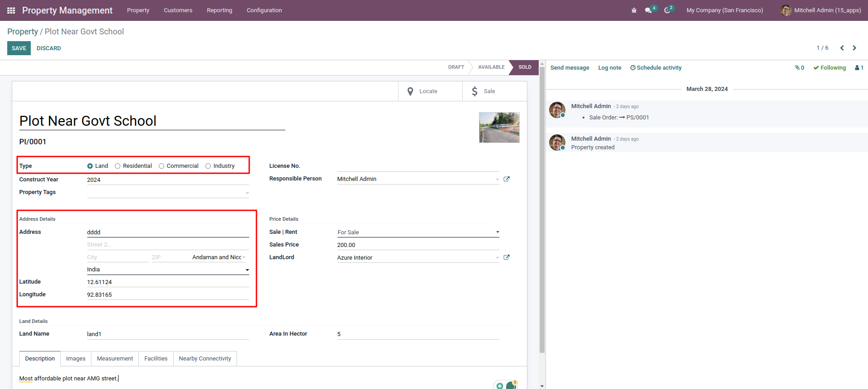
Task: Click the Area In Hector field
Action: (x=418, y=334)
